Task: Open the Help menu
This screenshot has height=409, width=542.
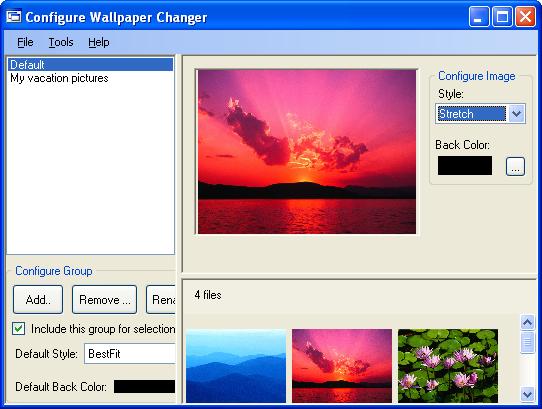Action: click(99, 42)
